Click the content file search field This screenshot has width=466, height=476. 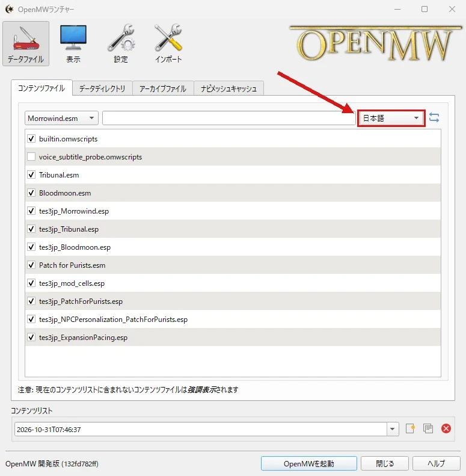[228, 118]
